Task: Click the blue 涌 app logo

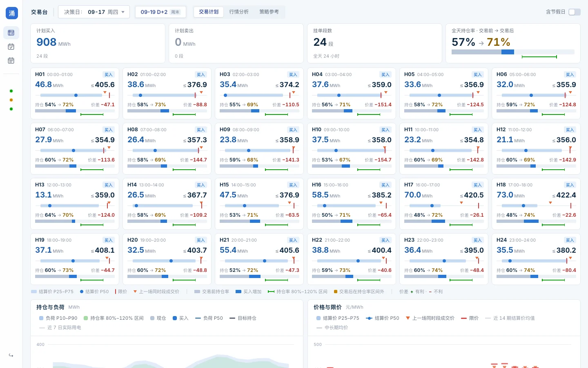Action: click(11, 13)
